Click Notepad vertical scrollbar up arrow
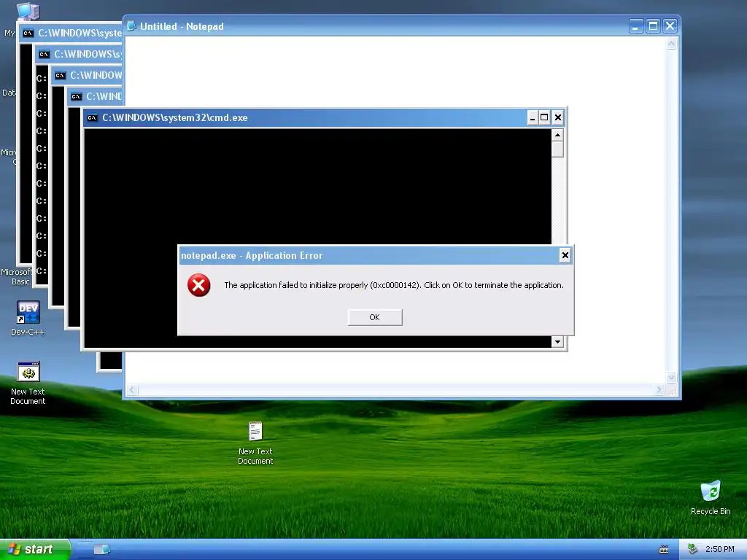This screenshot has height=560, width=747. point(672,44)
